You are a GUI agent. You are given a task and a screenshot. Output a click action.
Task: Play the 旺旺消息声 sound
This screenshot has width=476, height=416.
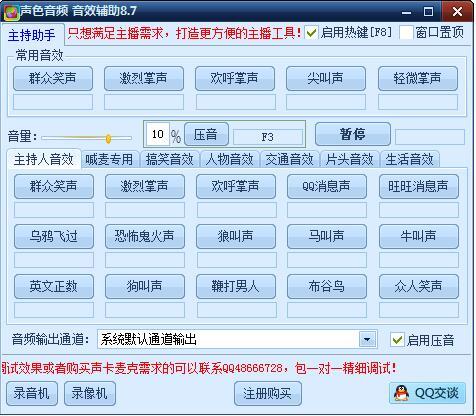tap(419, 186)
